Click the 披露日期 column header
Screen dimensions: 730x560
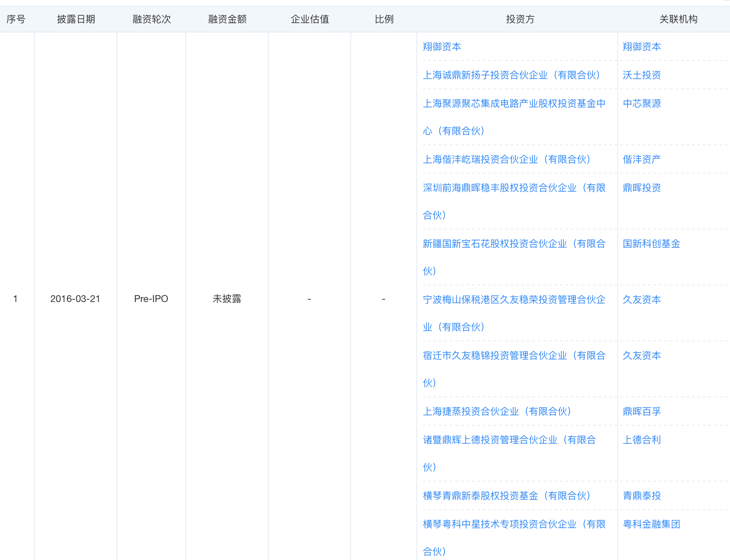coord(76,19)
